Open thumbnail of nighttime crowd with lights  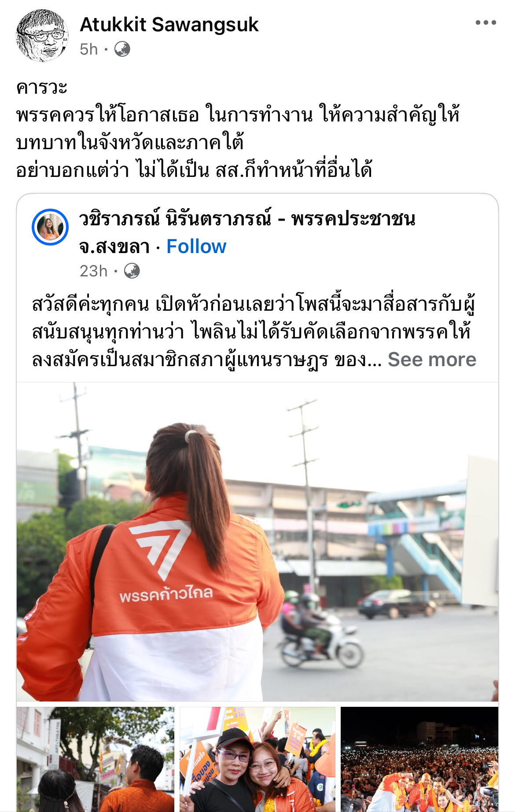point(419,759)
